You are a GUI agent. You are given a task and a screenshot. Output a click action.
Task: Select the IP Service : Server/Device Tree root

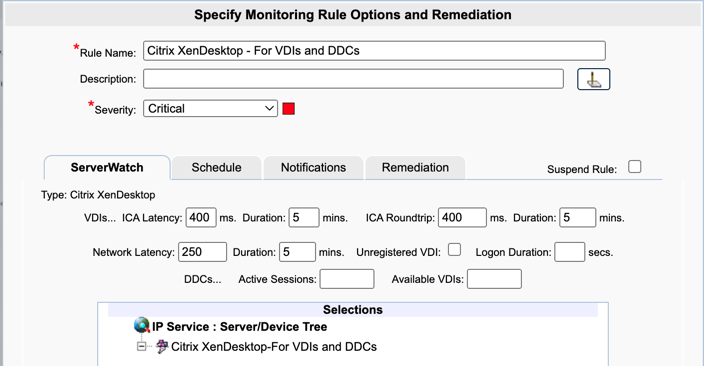pos(239,326)
